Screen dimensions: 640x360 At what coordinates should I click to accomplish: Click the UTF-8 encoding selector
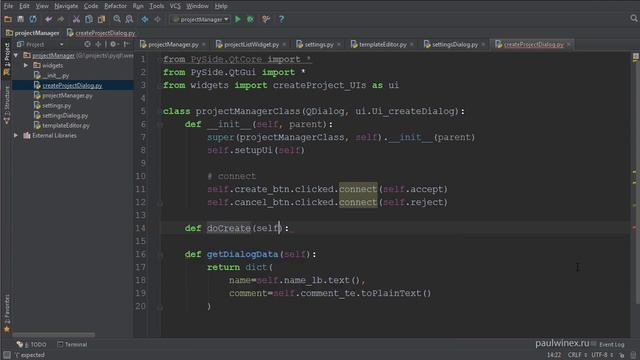tap(602, 355)
